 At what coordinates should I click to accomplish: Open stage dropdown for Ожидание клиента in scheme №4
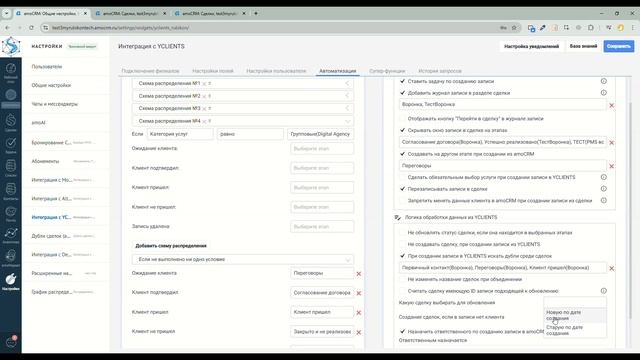[x=322, y=149]
